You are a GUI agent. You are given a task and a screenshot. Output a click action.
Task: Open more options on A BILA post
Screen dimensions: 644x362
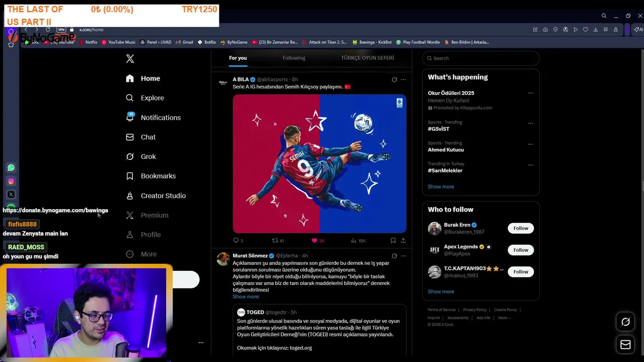tap(403, 79)
